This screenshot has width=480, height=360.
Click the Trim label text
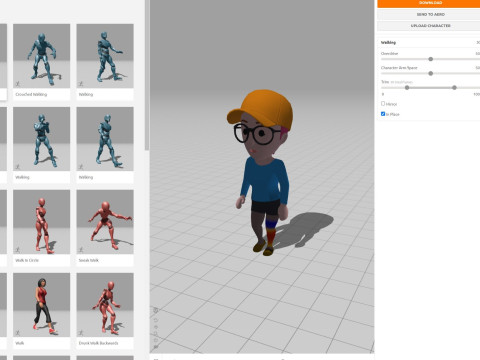tap(385, 82)
